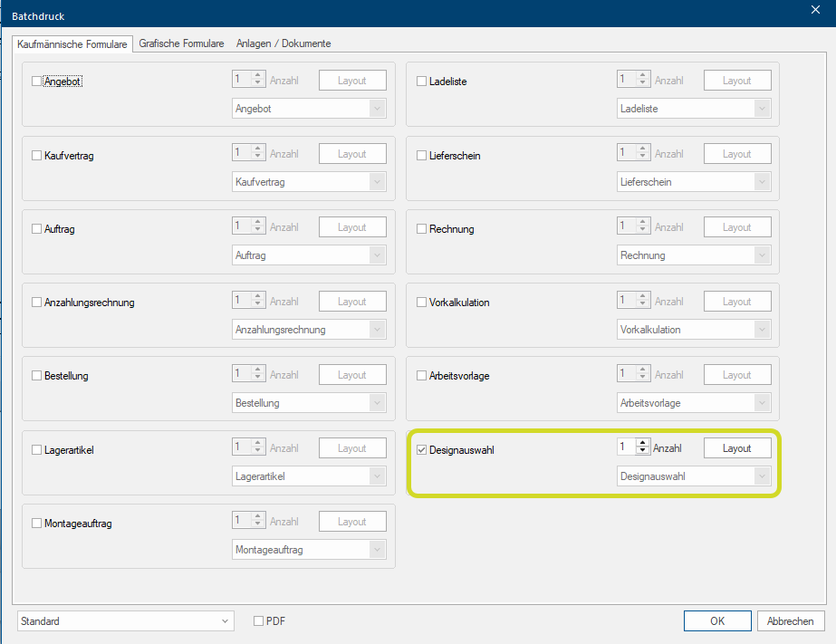Click the Designauswahl Anzahl number field

pyautogui.click(x=626, y=447)
